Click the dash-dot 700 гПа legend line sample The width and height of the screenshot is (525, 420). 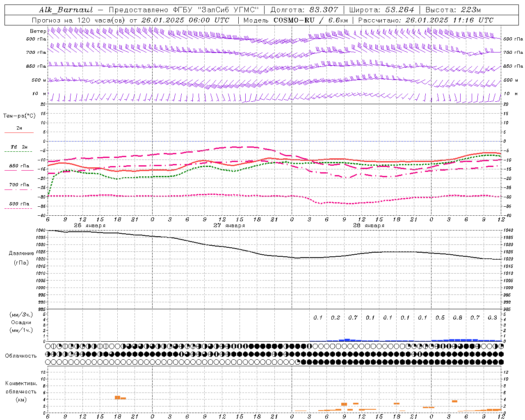point(19,189)
